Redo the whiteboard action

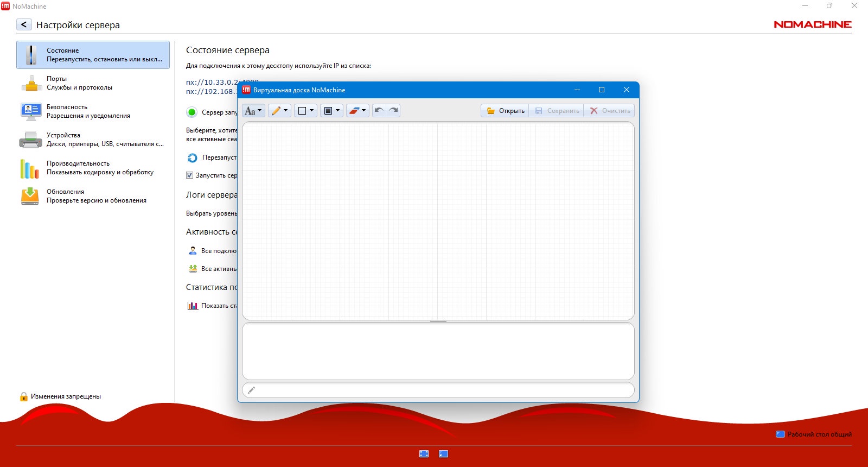pyautogui.click(x=393, y=110)
